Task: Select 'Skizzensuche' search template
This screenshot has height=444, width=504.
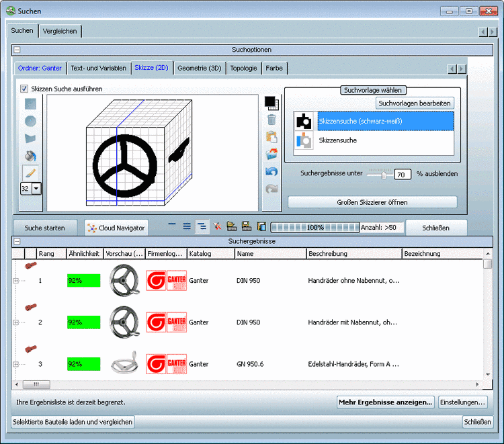Action: coord(337,140)
